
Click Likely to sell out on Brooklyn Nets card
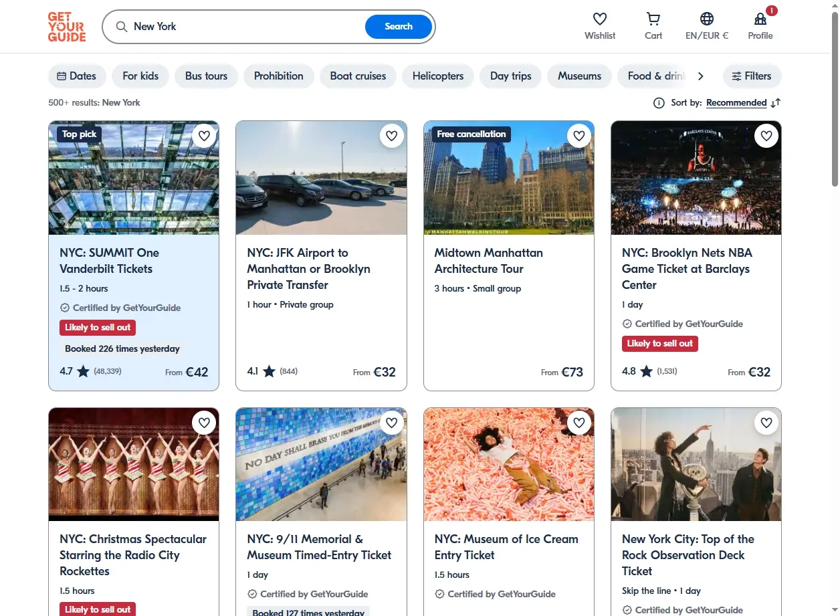click(x=659, y=344)
